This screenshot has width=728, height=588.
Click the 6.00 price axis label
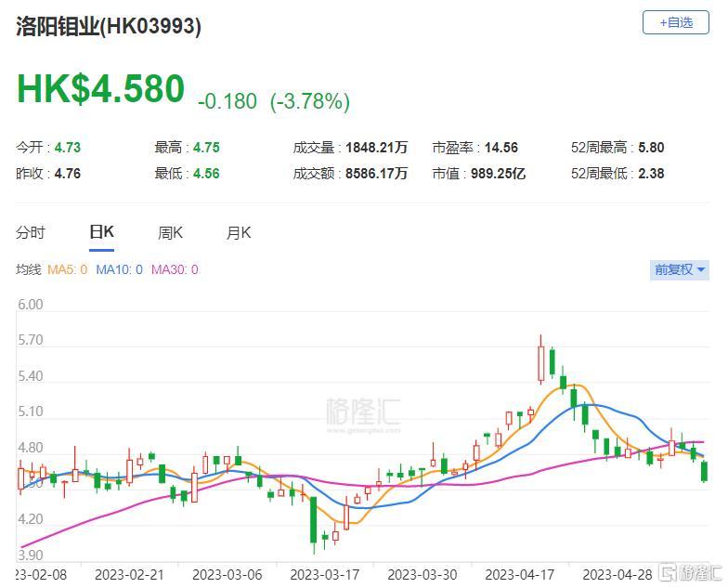[30, 305]
